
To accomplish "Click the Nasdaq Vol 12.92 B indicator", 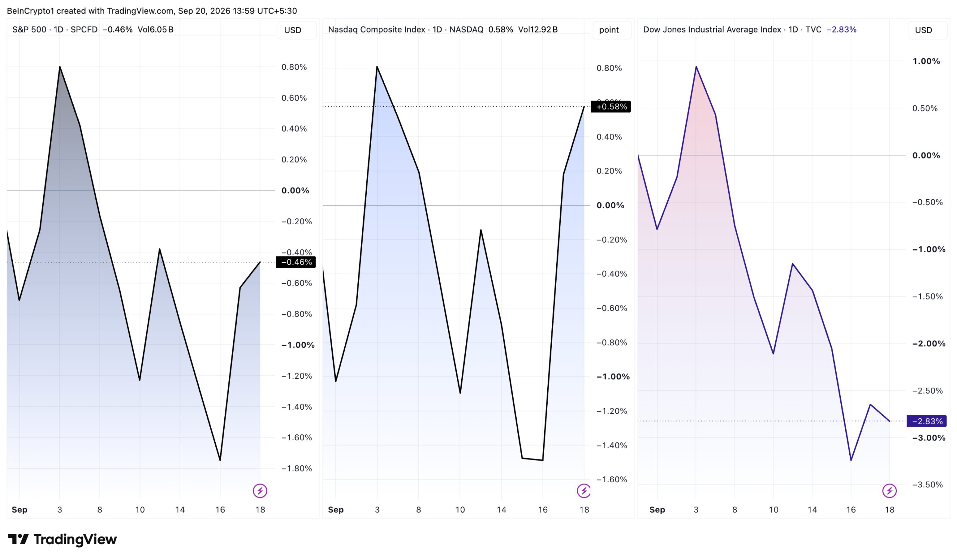I will [538, 30].
